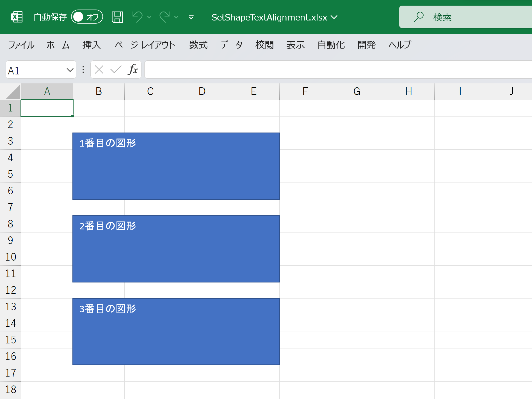
Task: Select the shape labeled 2番目の図形
Action: (176, 249)
